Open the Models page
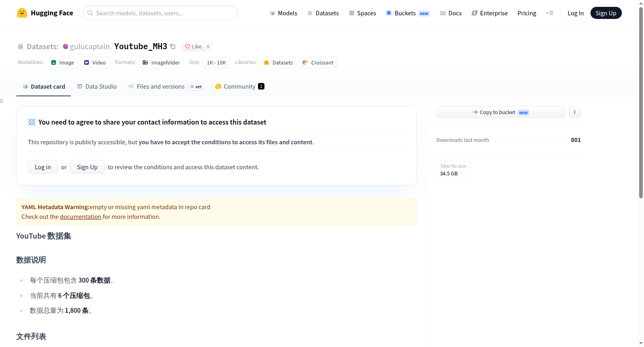 [x=283, y=13]
